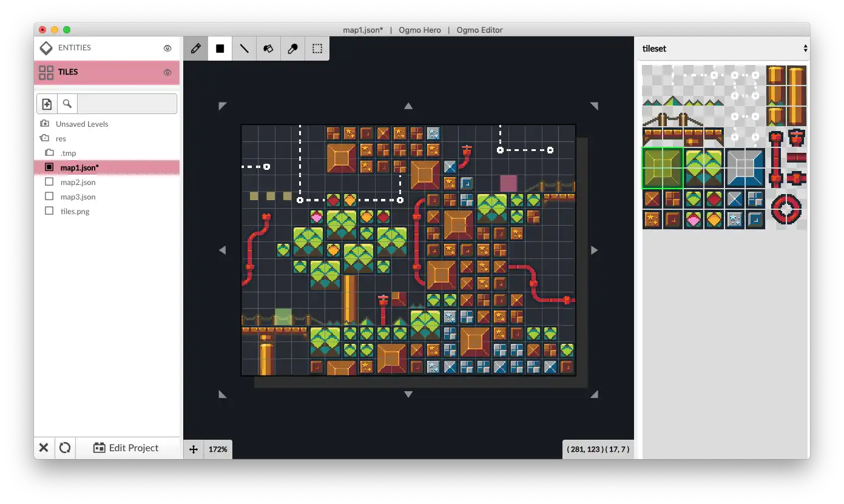Image resolution: width=844 pixels, height=504 pixels.
Task: Select the Eyedropper tool
Action: click(x=292, y=49)
